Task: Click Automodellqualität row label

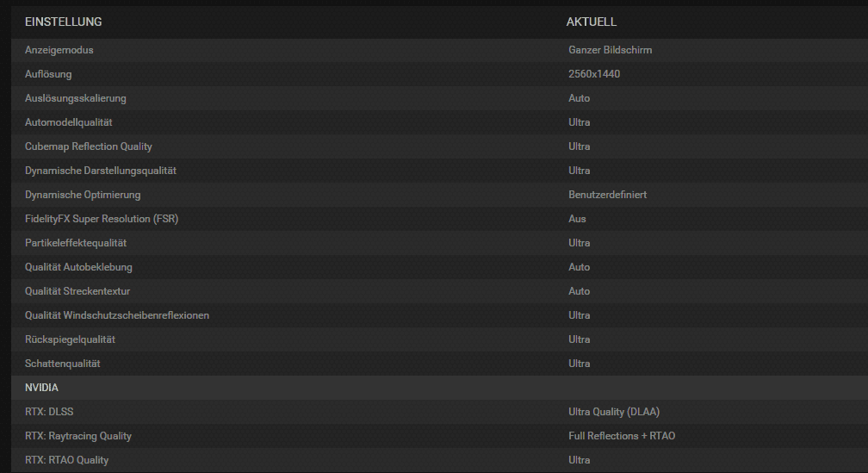Action: pyautogui.click(x=69, y=122)
